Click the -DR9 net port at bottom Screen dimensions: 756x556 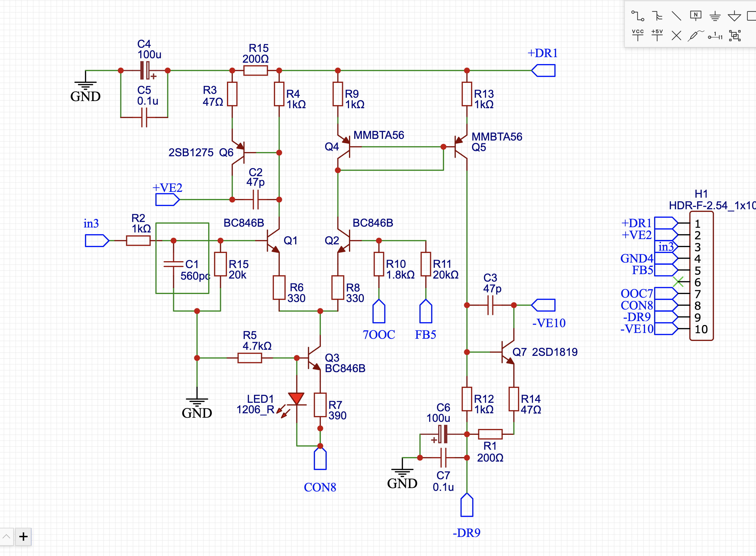tap(467, 505)
